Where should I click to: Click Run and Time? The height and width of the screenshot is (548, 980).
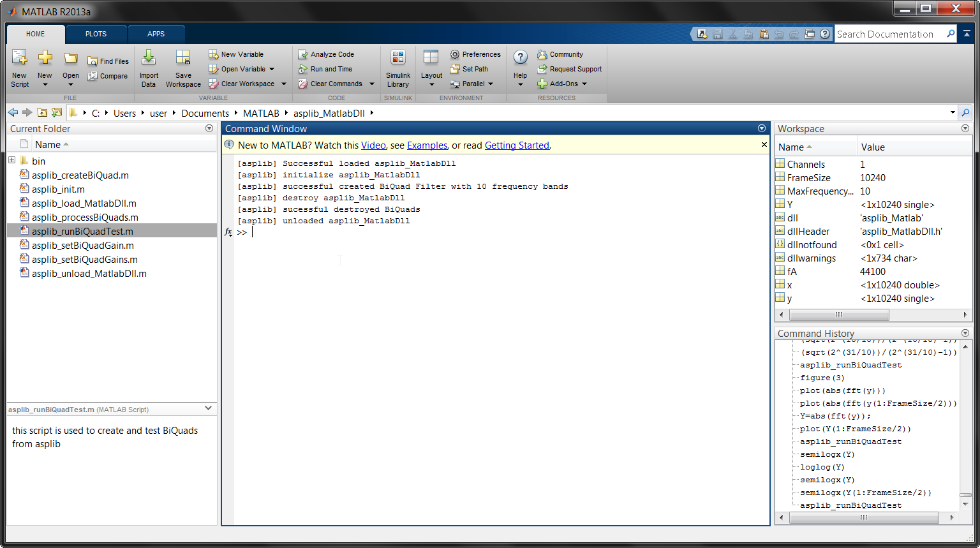325,69
